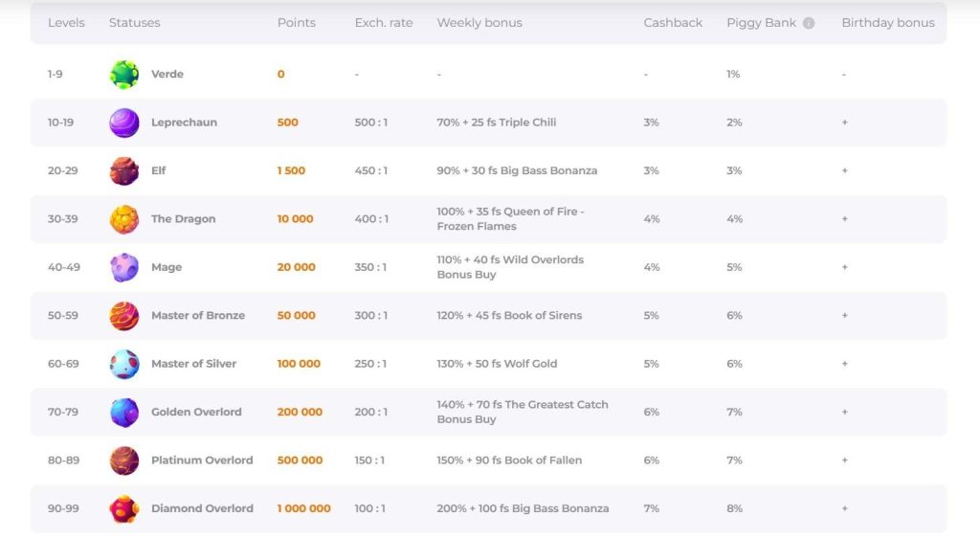This screenshot has height=539, width=980.
Task: Click the Diamond Overlord red planet icon
Action: coord(123,508)
